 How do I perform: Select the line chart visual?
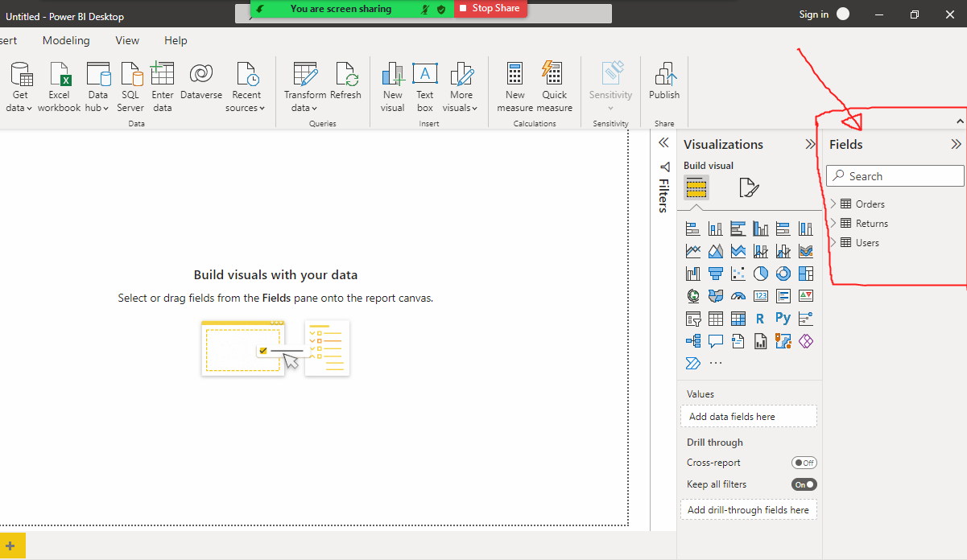[x=692, y=252]
